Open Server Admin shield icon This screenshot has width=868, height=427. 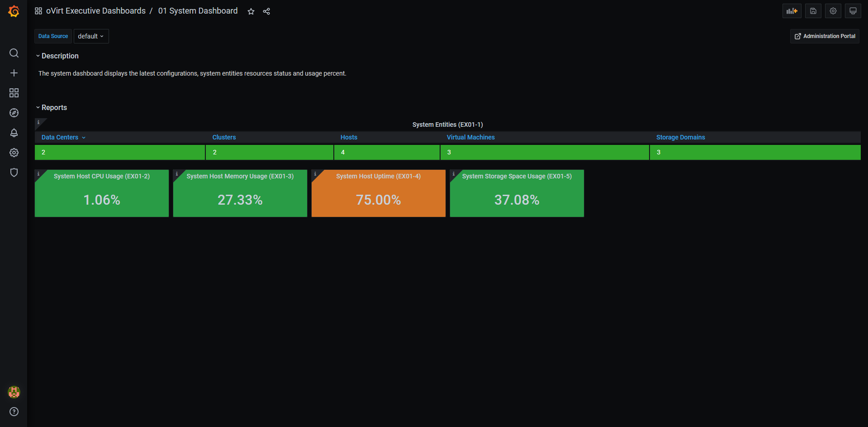(14, 173)
